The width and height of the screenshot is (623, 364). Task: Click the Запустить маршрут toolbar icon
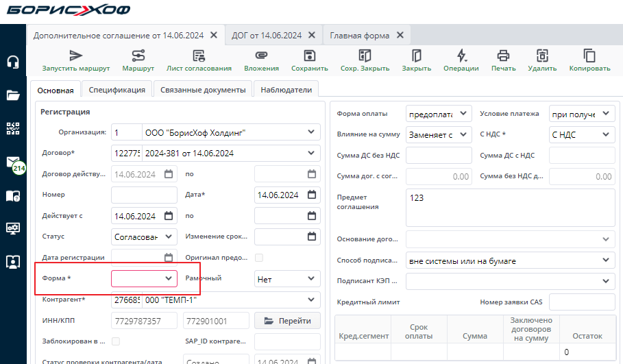click(76, 56)
